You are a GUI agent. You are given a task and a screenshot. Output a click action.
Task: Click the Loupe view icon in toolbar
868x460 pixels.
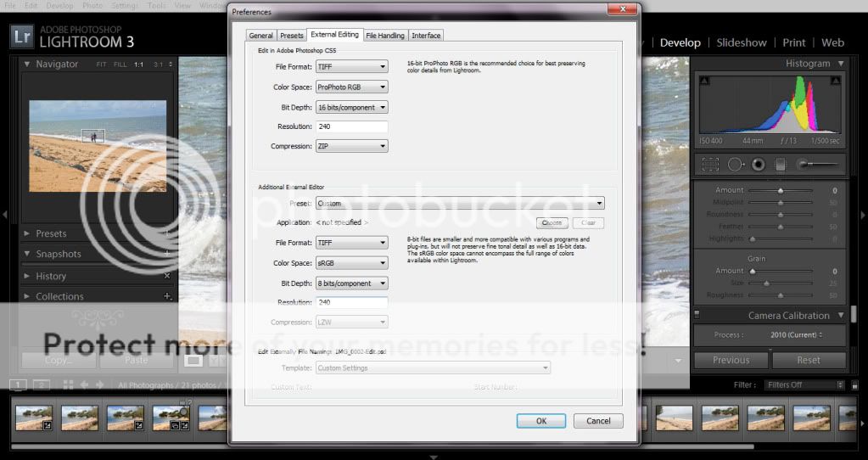tap(193, 361)
